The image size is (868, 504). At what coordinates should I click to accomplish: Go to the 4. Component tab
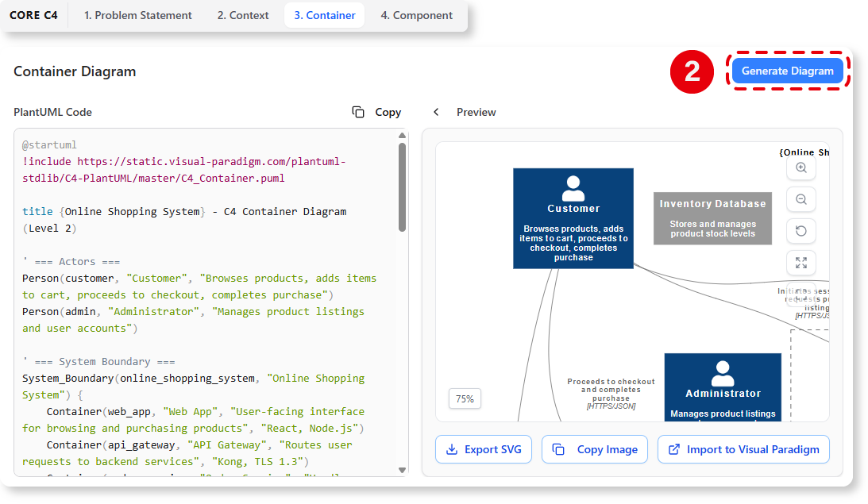pos(416,15)
